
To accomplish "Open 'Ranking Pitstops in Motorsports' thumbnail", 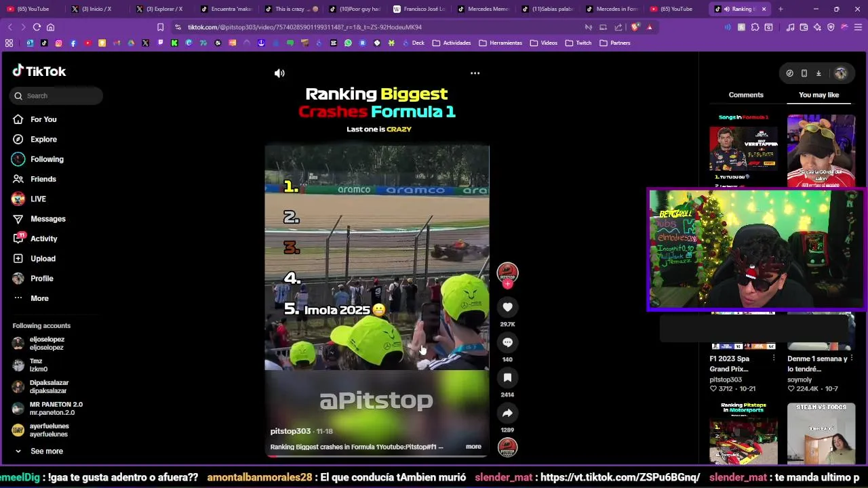I will click(x=743, y=432).
